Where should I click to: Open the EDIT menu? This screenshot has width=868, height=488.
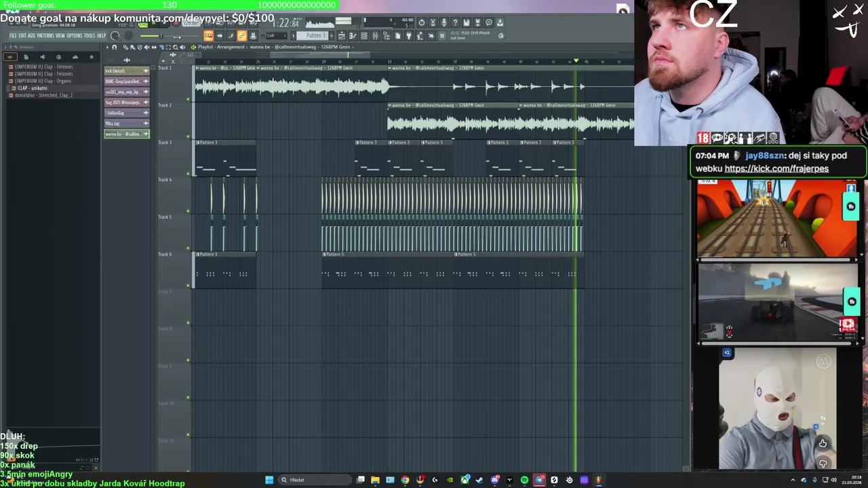(22, 36)
